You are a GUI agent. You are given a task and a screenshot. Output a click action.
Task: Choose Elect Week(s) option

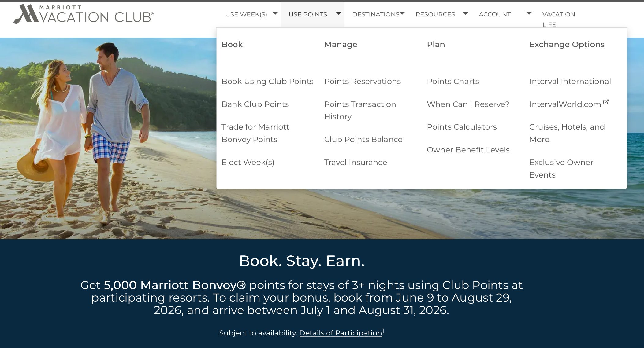click(248, 162)
